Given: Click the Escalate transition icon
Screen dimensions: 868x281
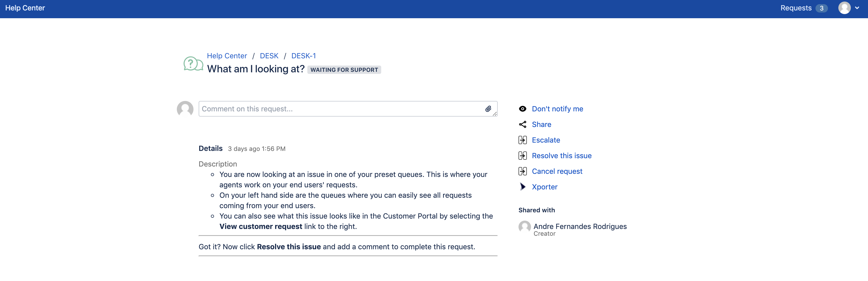Looking at the screenshot, I should [x=522, y=140].
